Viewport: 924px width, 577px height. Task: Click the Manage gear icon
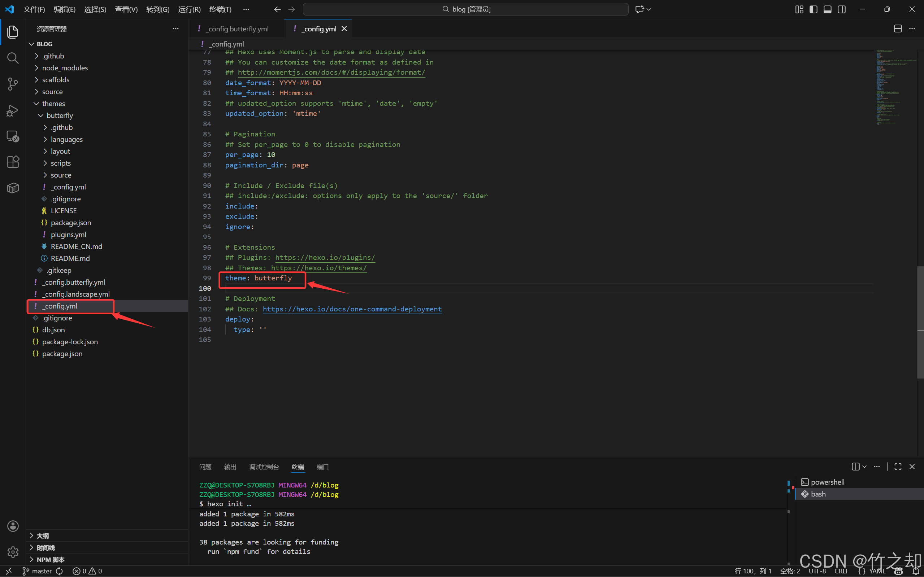[x=13, y=551]
